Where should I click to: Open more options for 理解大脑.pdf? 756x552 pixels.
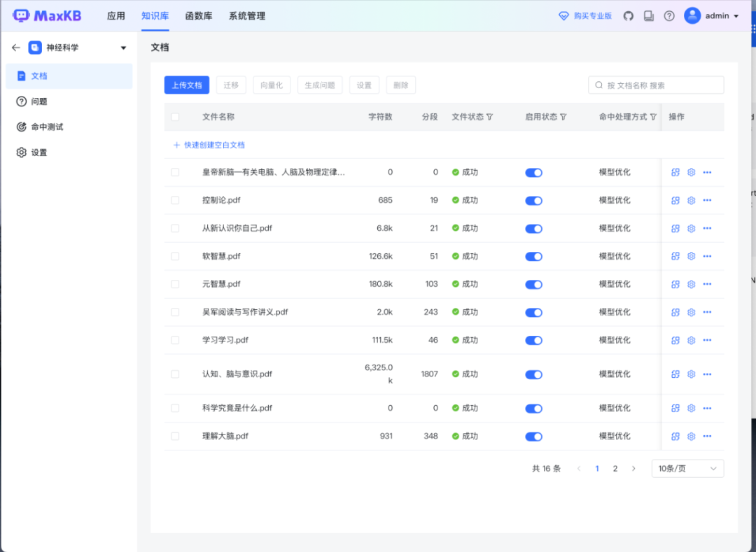tap(707, 437)
